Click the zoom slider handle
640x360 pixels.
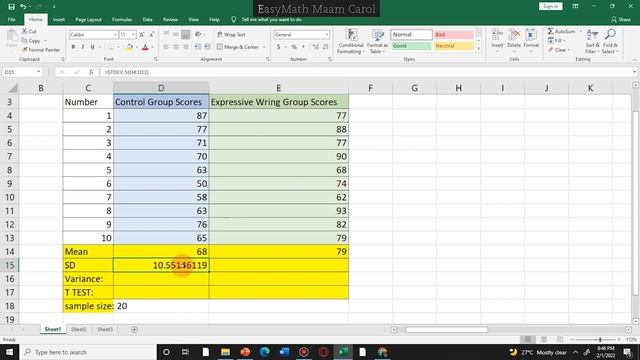tap(600, 340)
